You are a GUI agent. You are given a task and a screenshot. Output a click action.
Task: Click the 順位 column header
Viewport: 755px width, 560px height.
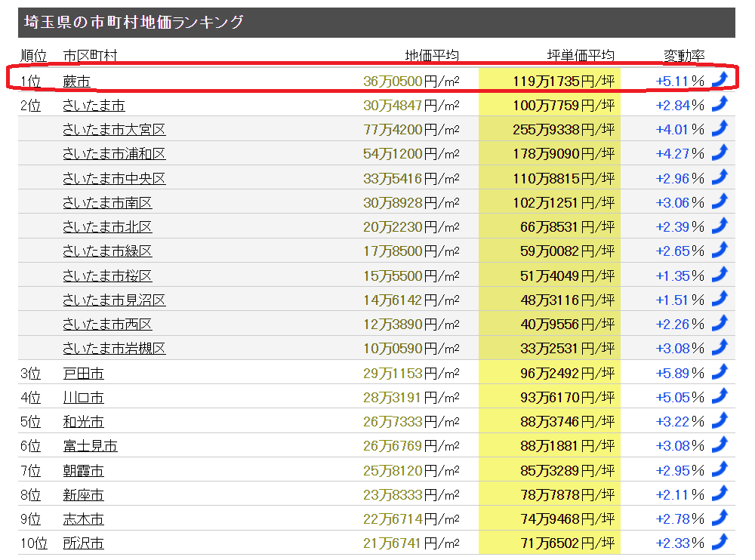click(34, 56)
